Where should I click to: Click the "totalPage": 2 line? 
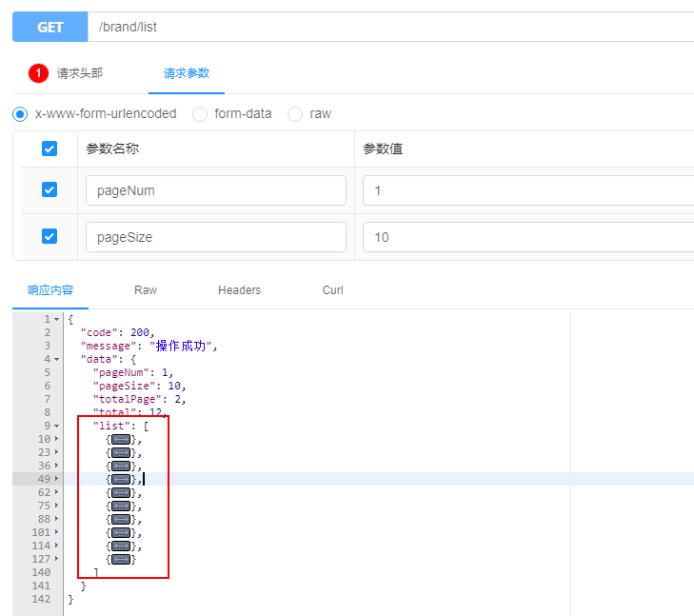[x=139, y=399]
